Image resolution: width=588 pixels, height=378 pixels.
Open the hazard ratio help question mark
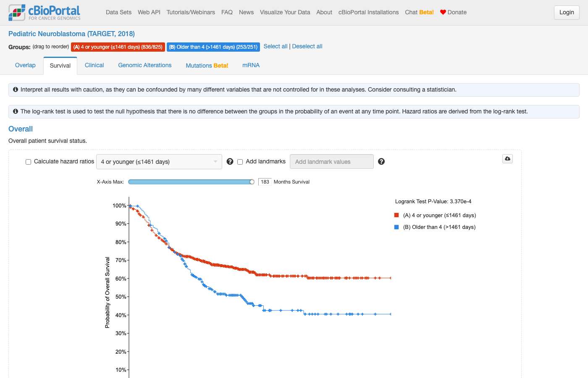[230, 162]
